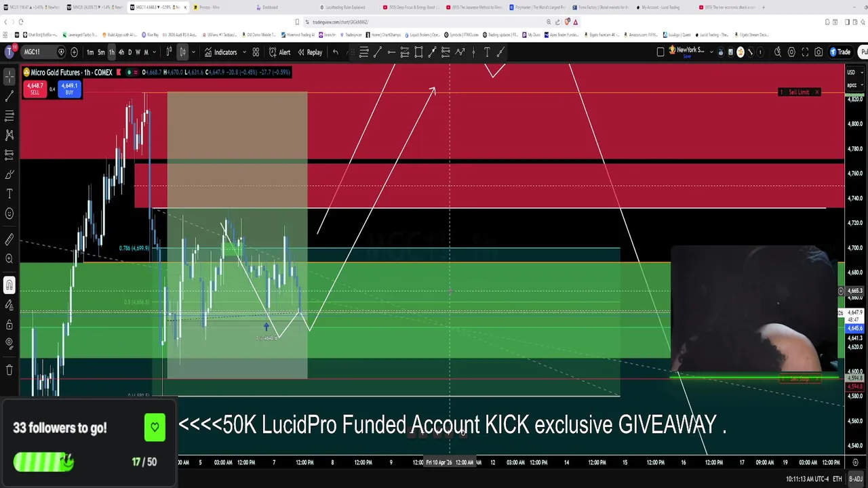Open the MGC1! symbol search box
Image resolution: width=868 pixels, height=488 pixels.
pos(43,52)
